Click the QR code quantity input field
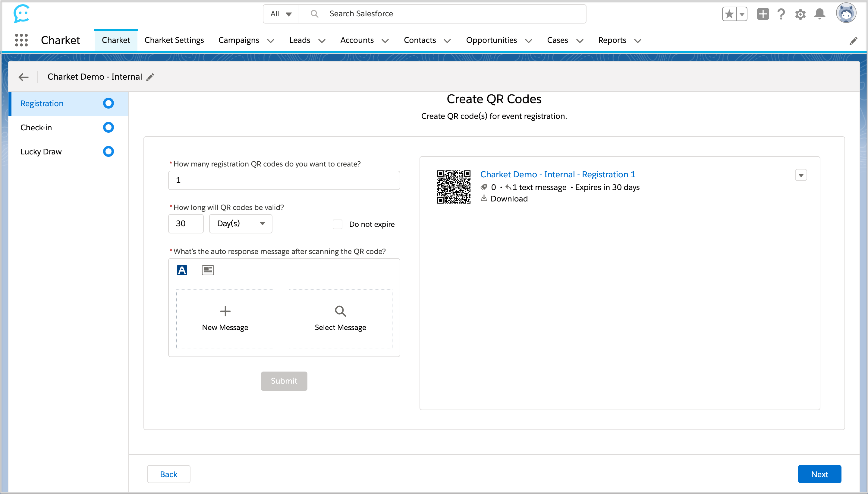868x494 pixels. click(x=284, y=180)
